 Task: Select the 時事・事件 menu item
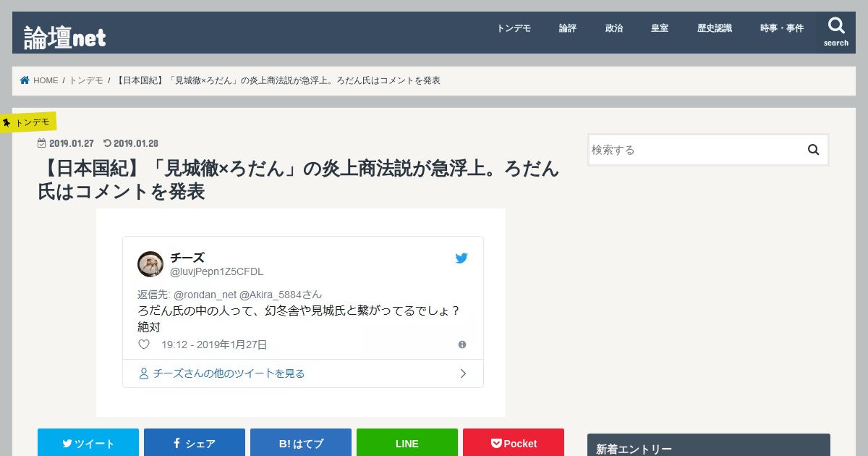click(782, 28)
